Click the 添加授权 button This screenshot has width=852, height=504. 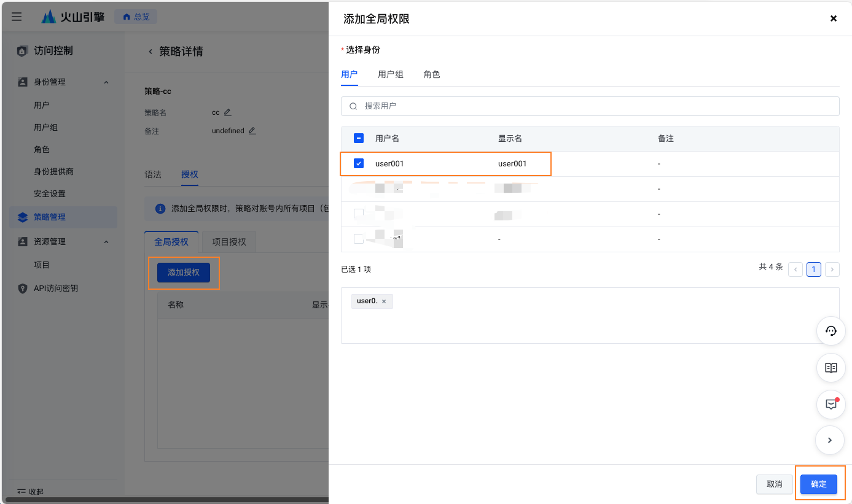tap(184, 273)
